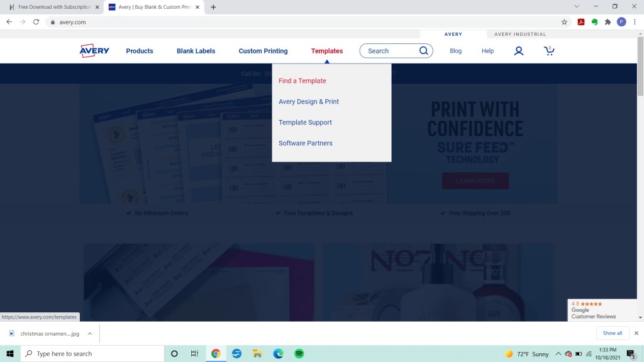View site info lock icon
The image size is (644, 362).
[53, 22]
